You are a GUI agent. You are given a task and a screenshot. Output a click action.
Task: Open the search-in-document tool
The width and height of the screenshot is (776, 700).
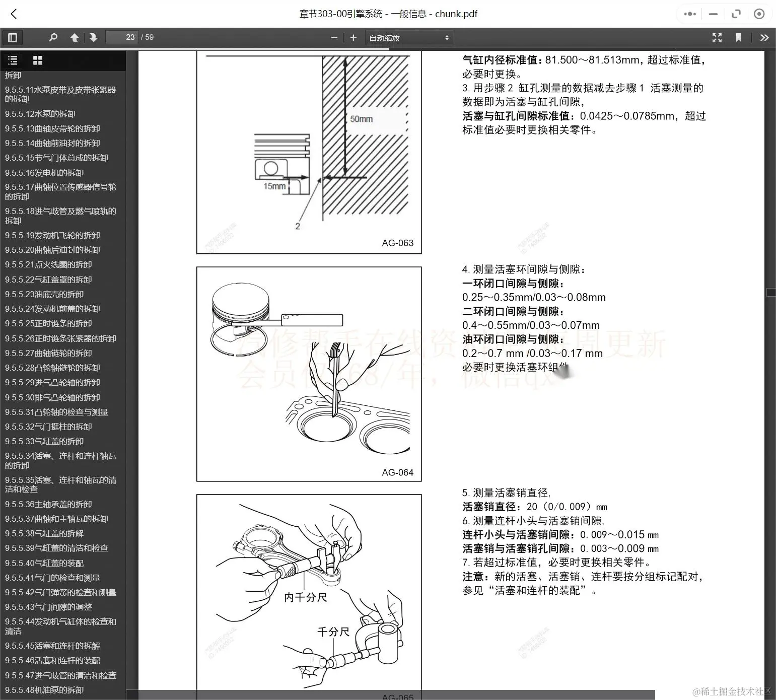pos(53,37)
